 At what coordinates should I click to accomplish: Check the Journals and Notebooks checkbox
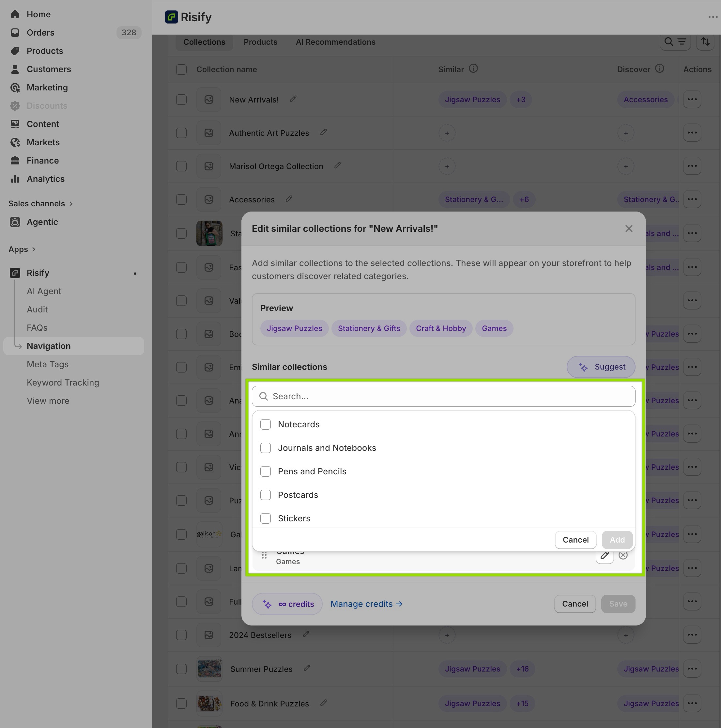(x=266, y=448)
